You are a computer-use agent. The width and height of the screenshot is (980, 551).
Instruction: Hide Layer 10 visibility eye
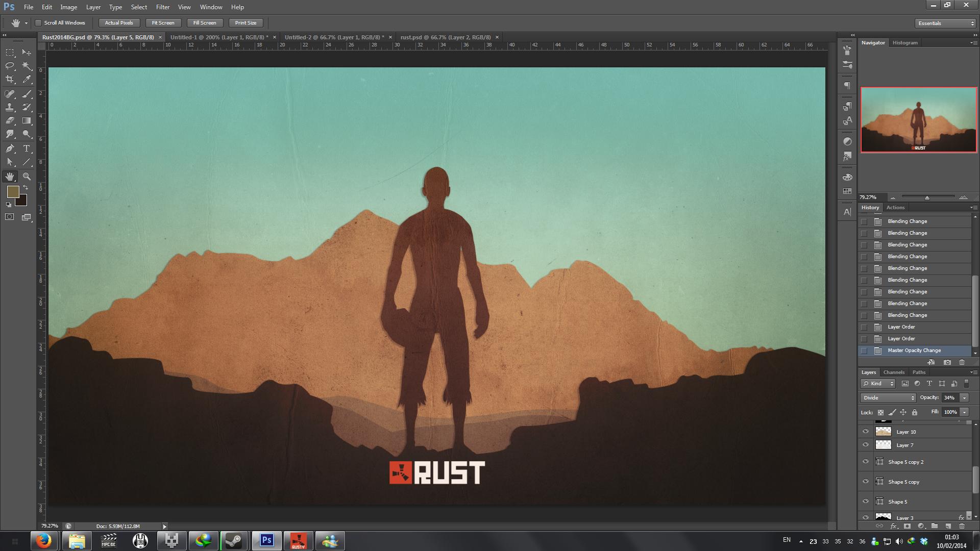click(x=866, y=432)
